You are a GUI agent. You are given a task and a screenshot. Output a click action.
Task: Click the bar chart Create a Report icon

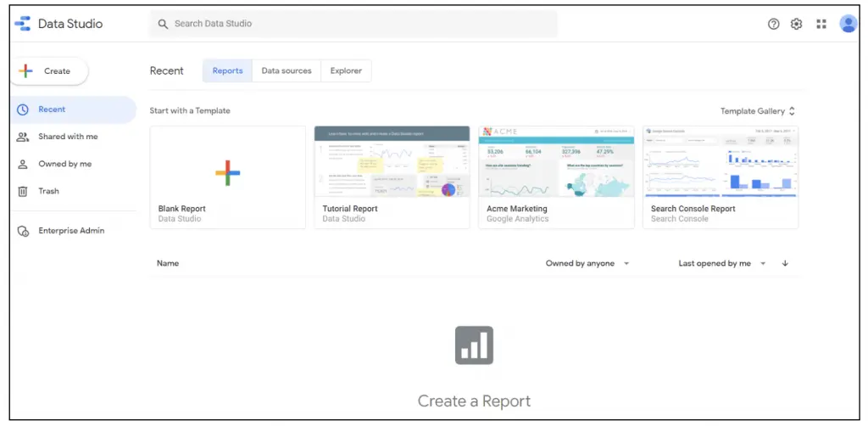[x=474, y=345]
